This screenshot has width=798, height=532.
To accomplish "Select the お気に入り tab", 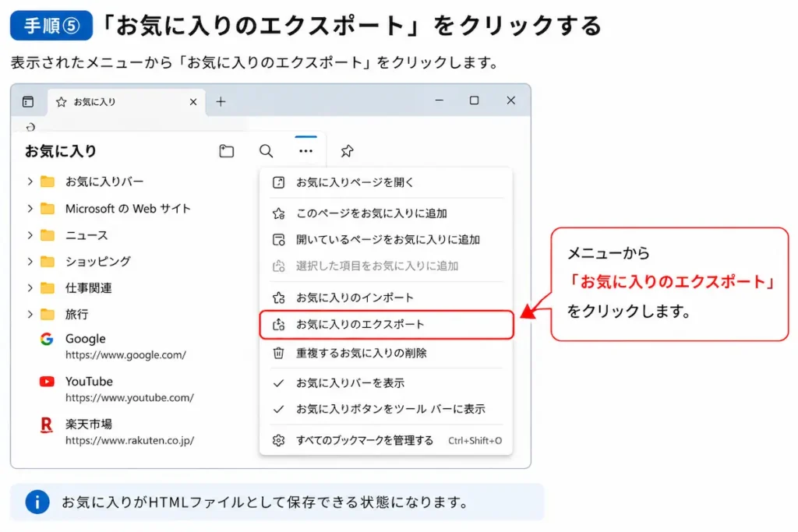I will pos(127,102).
